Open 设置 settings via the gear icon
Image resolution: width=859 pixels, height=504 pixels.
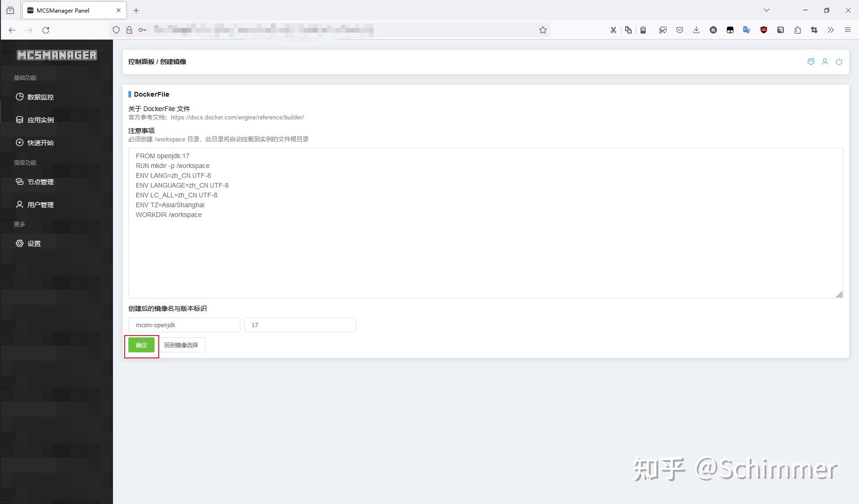pos(34,243)
